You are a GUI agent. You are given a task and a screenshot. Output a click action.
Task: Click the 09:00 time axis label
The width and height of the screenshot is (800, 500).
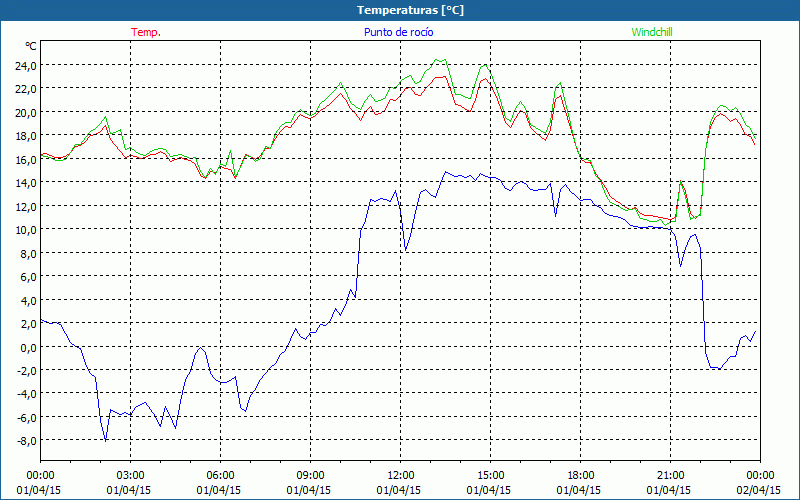coord(310,475)
